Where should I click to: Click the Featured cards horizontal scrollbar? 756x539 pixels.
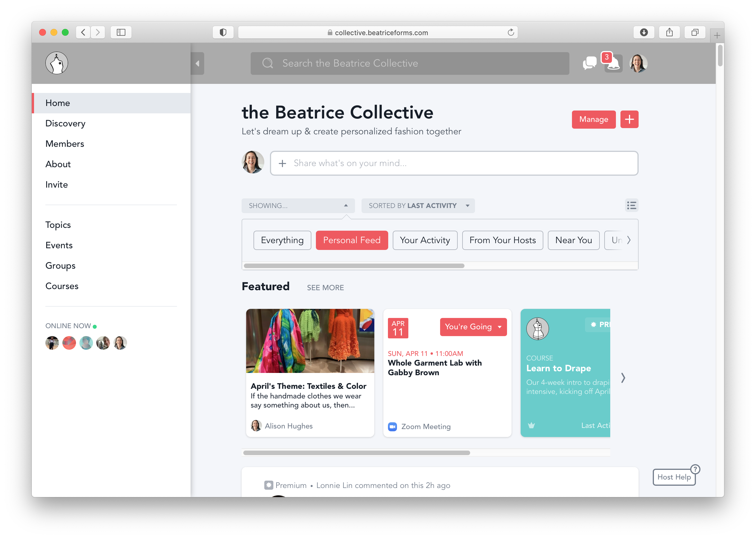tap(356, 453)
